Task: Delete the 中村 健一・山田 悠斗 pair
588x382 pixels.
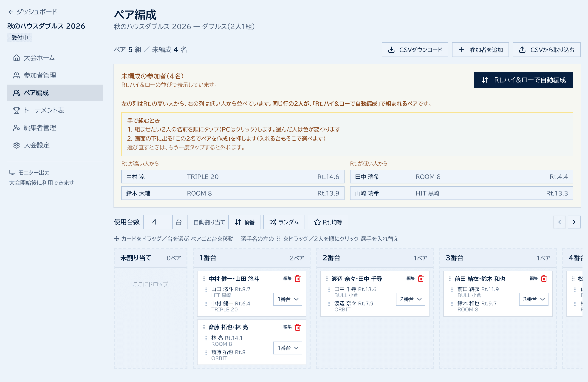Action: click(298, 279)
